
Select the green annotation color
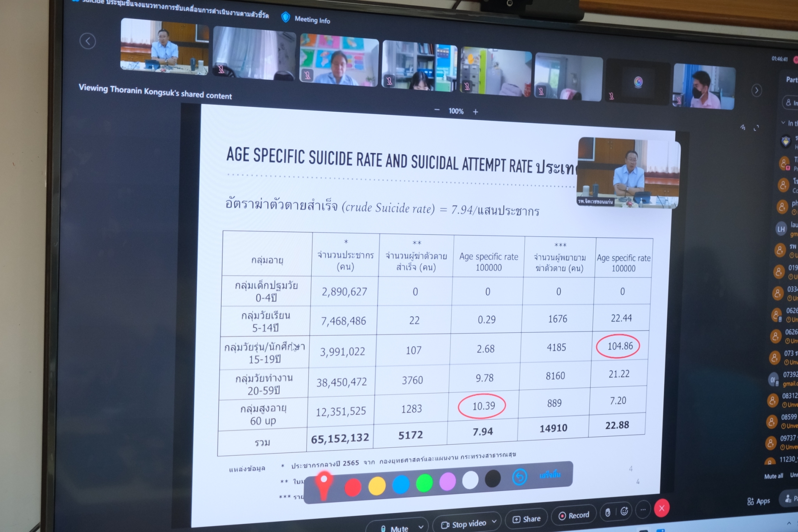tap(424, 483)
